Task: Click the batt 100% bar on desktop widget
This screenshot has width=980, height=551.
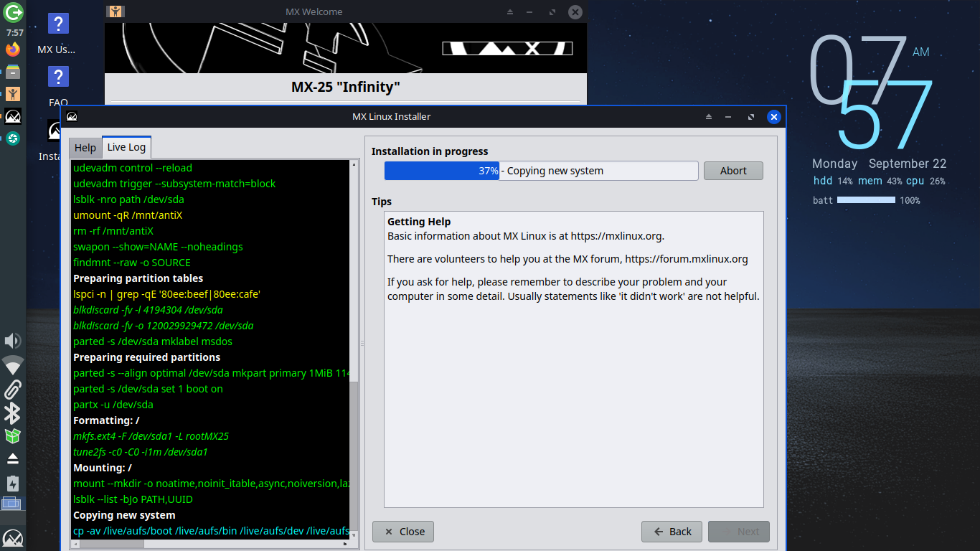Action: coord(866,200)
